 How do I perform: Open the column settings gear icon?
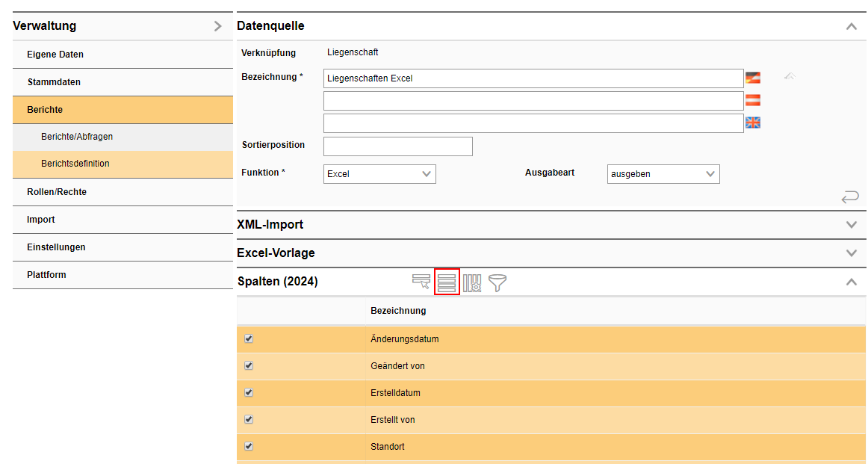472,282
